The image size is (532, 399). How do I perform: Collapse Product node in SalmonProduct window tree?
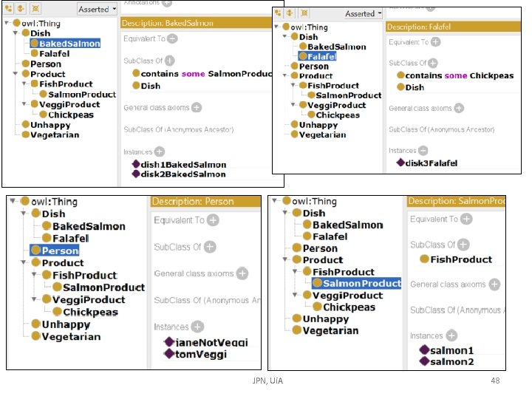[285, 260]
